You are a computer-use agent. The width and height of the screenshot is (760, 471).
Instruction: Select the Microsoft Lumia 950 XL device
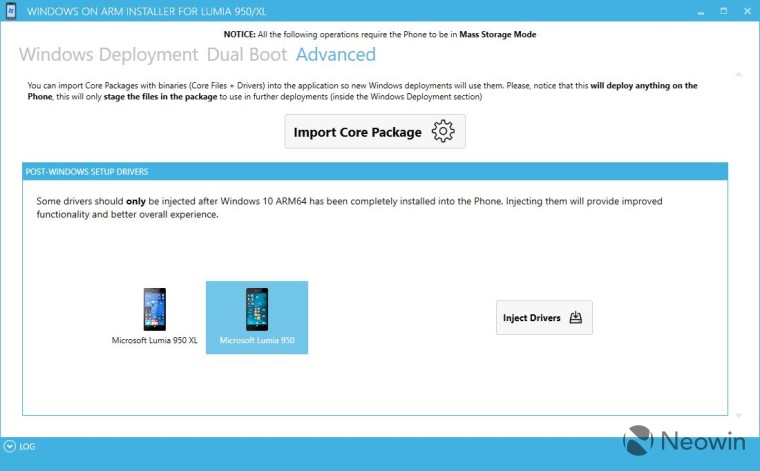tap(155, 317)
